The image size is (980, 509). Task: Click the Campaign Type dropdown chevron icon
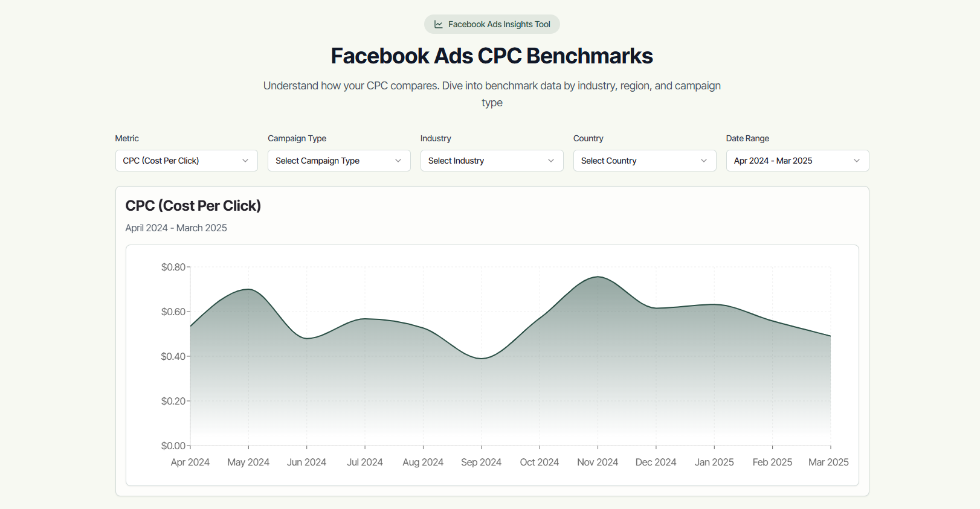tap(398, 161)
